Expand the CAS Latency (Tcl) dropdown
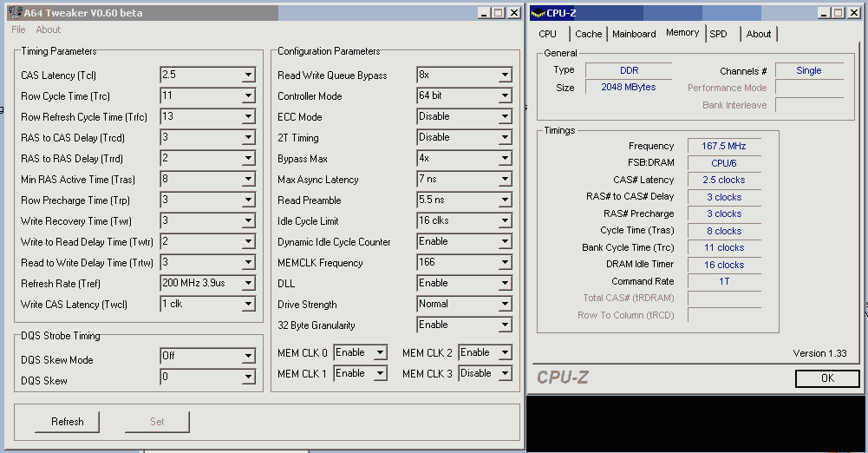 (249, 75)
